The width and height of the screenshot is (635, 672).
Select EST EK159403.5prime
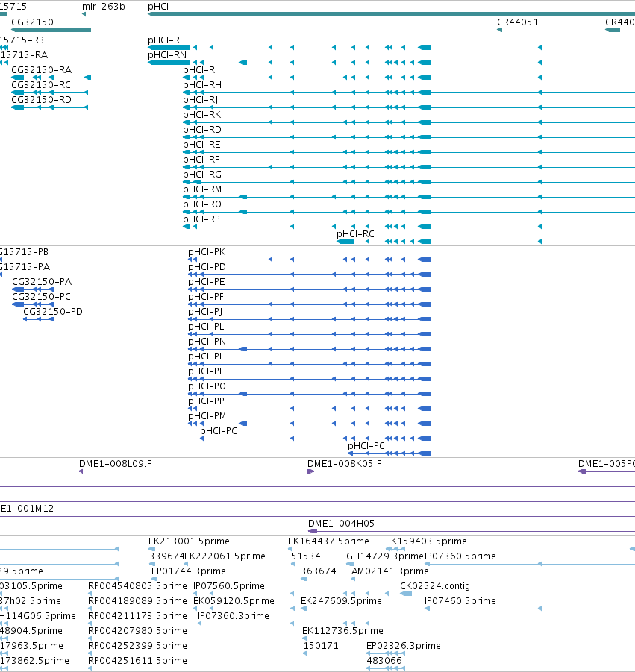coord(426,541)
